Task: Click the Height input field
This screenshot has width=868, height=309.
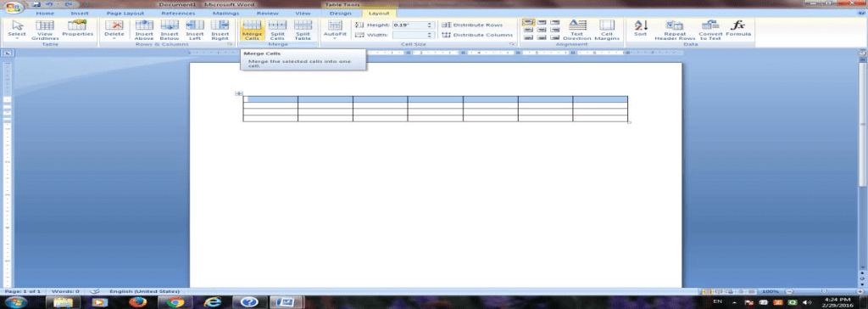Action: 409,25
